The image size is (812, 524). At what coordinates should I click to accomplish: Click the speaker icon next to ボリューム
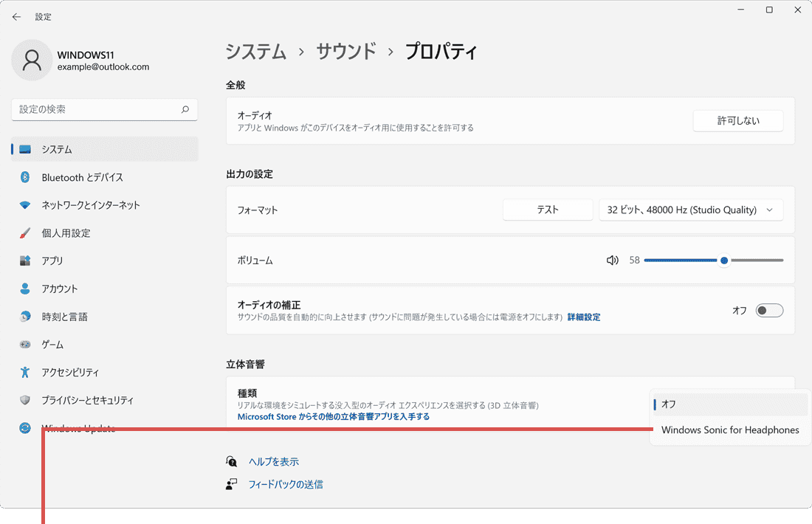click(612, 260)
